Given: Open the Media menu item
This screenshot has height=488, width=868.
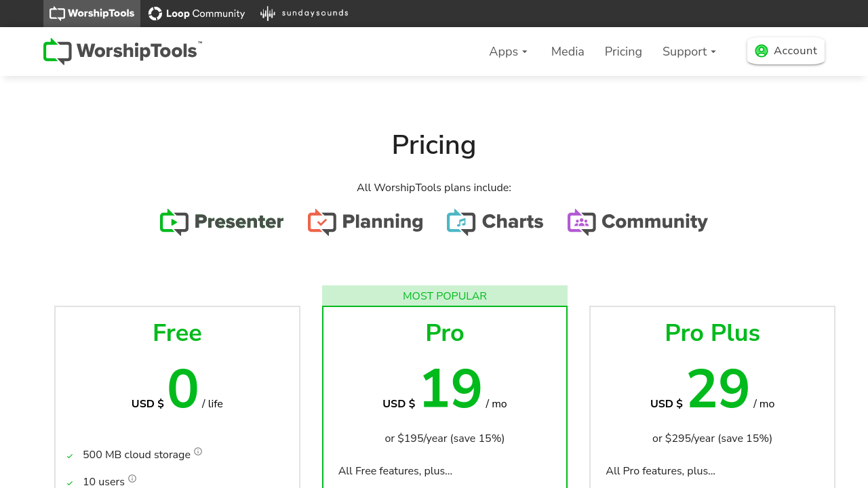Looking at the screenshot, I should coord(568,52).
